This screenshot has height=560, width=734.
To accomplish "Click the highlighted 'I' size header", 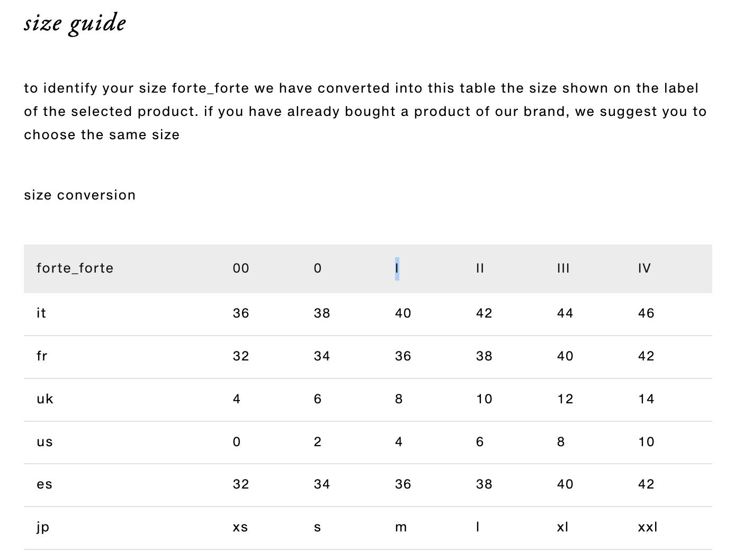I will tap(397, 268).
